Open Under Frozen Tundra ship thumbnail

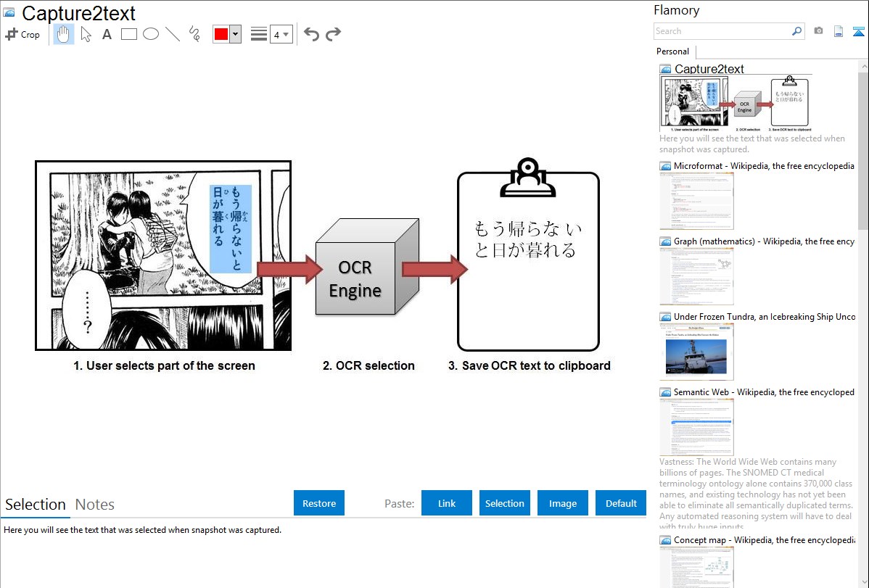click(696, 352)
